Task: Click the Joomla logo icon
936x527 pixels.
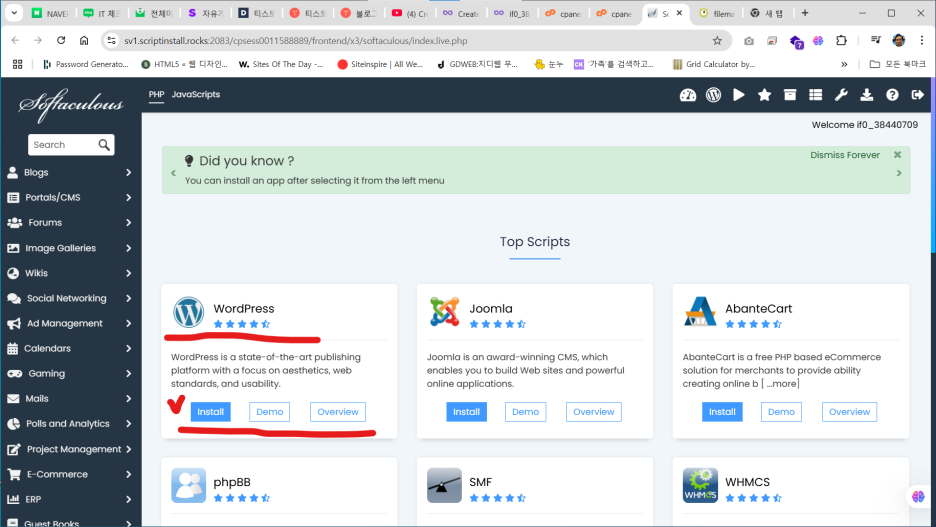Action: tap(445, 312)
